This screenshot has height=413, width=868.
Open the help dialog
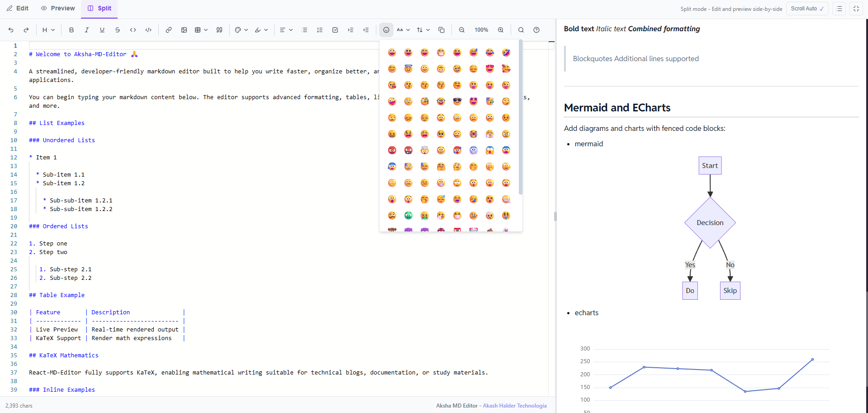coord(536,30)
